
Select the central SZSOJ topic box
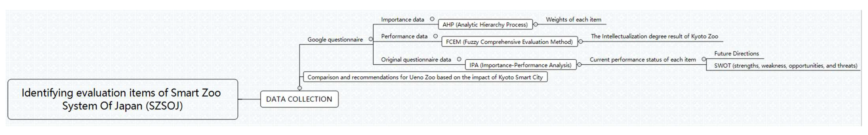click(123, 99)
